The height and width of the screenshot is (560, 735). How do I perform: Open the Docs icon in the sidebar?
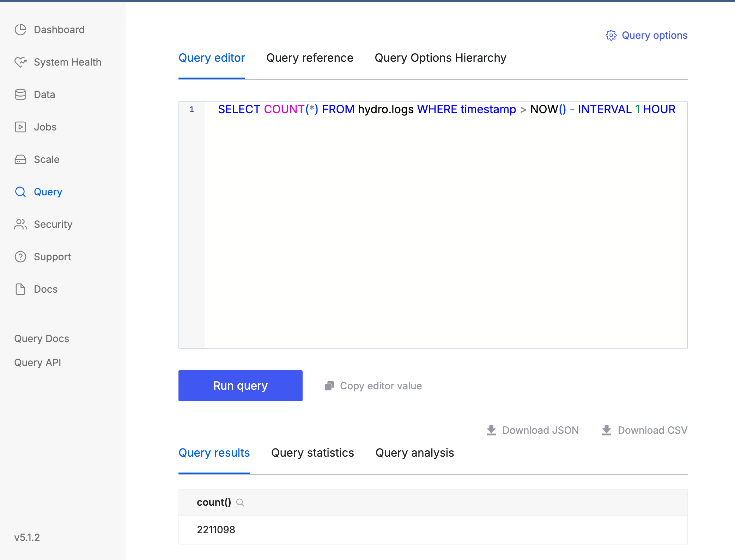tap(20, 289)
